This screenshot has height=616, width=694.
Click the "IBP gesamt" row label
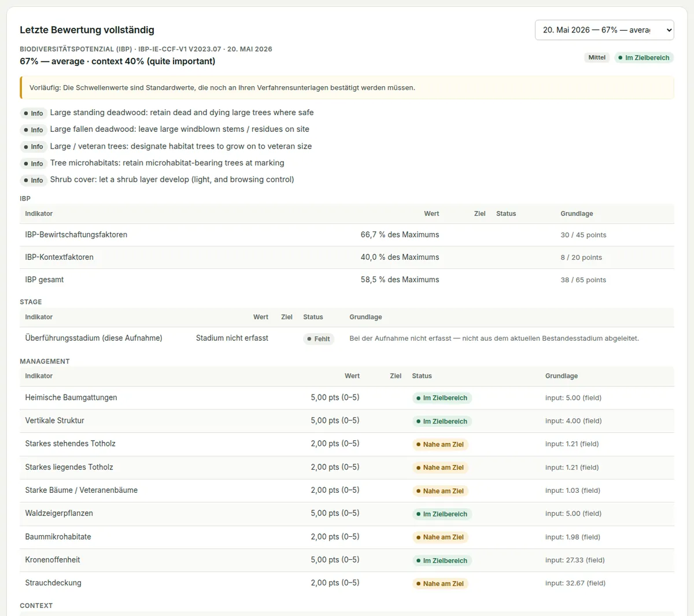(45, 280)
